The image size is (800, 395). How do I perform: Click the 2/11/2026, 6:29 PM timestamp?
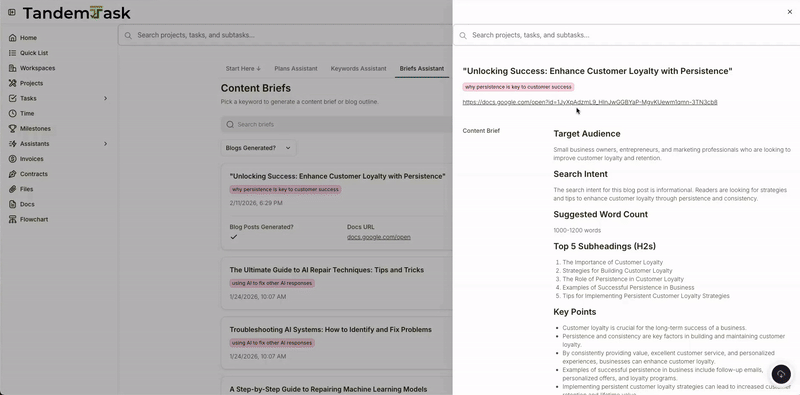click(256, 203)
